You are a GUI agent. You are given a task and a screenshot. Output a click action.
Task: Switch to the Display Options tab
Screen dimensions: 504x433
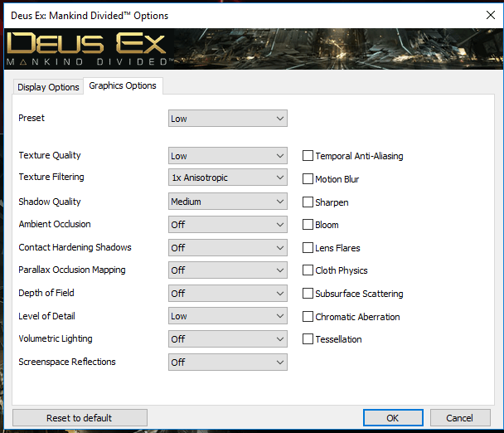[48, 87]
